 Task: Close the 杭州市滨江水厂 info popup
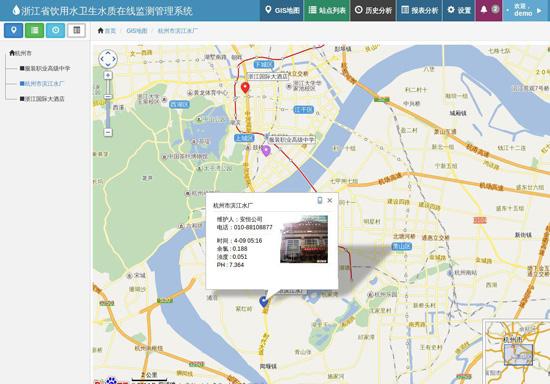[x=330, y=200]
